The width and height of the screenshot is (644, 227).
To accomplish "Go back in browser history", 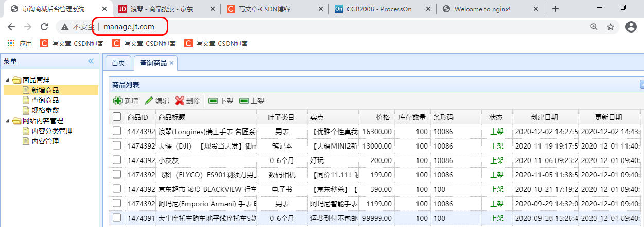I will click(x=11, y=27).
